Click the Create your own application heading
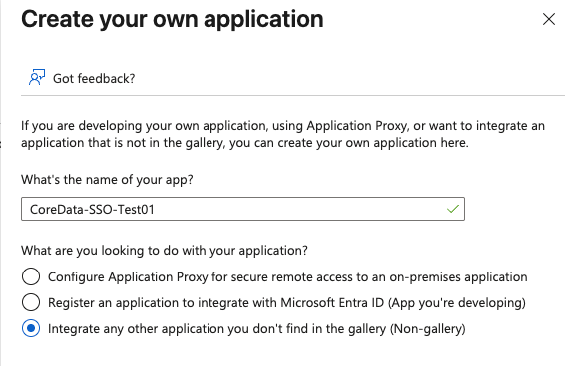This screenshot has height=366, width=568. 172,19
